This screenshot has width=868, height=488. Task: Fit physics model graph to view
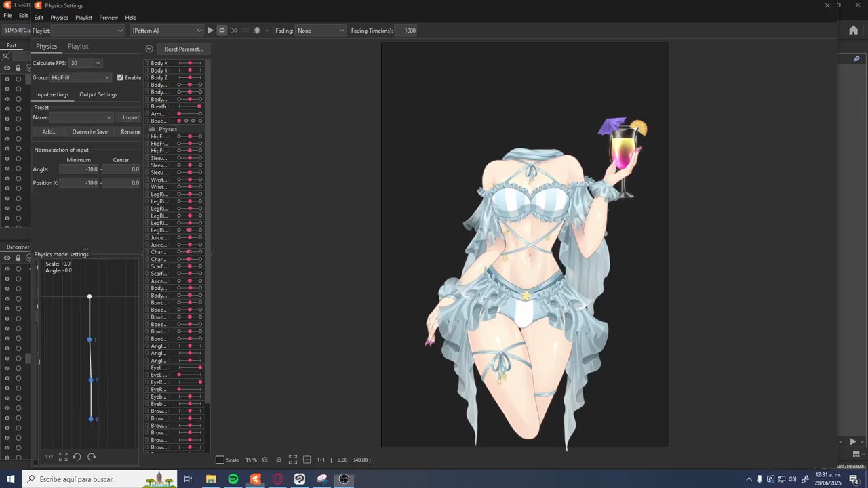(63, 457)
